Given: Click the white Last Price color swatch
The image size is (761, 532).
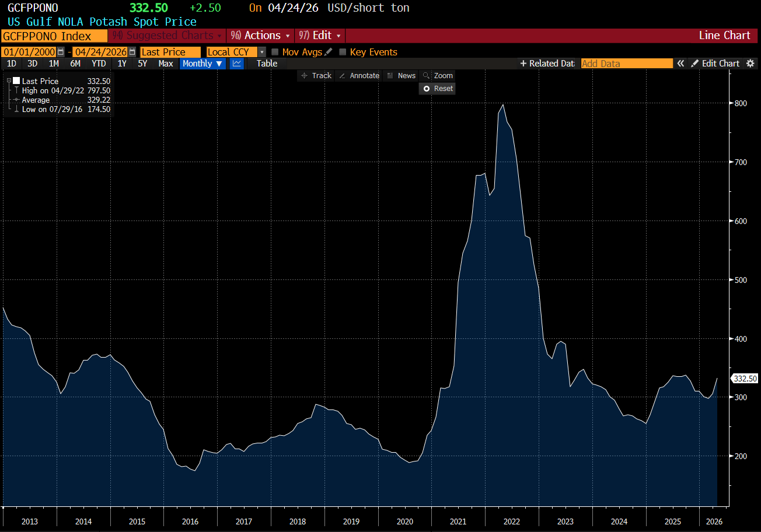Looking at the screenshot, I should 16,81.
